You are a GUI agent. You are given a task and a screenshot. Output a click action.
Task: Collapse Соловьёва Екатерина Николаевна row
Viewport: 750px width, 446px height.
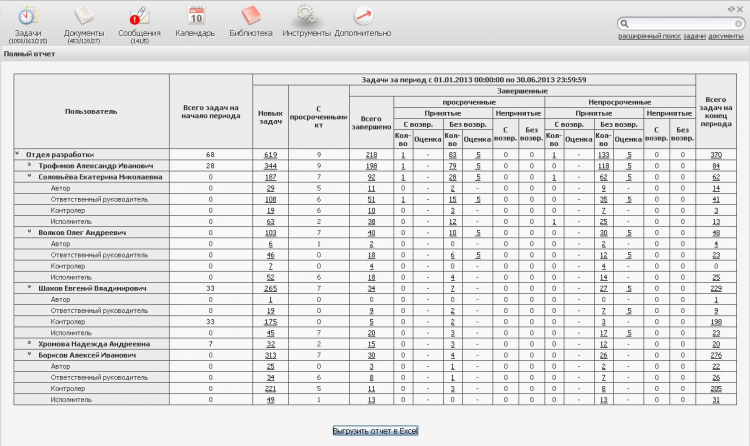[29, 176]
